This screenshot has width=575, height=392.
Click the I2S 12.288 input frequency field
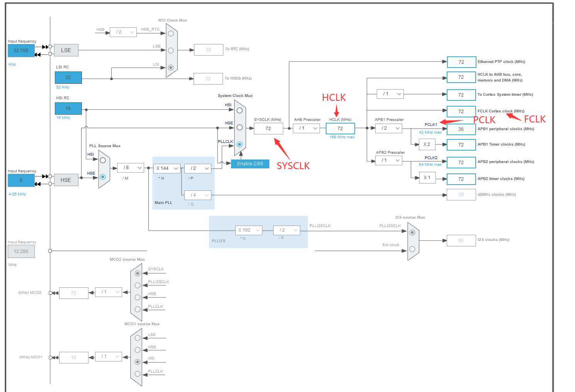[21, 251]
